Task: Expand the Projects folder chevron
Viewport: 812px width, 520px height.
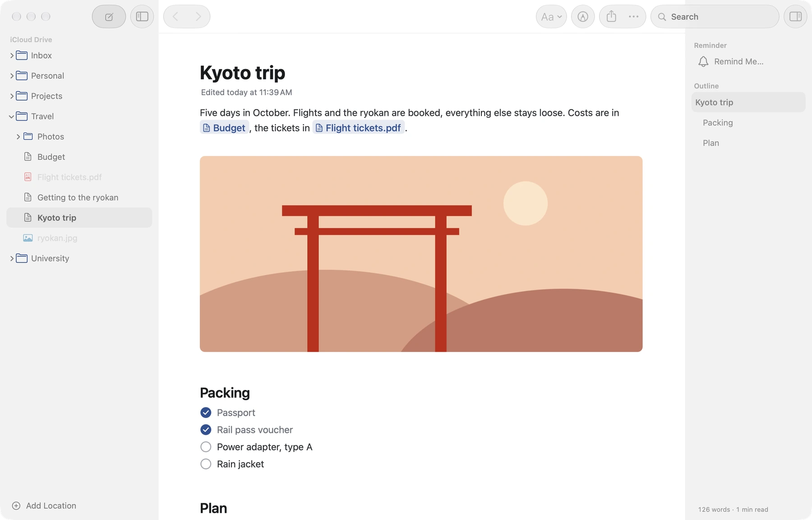Action: tap(12, 96)
